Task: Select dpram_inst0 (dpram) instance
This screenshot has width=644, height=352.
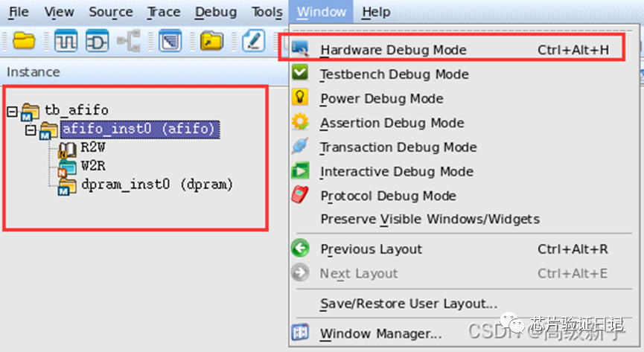Action: coord(157,185)
